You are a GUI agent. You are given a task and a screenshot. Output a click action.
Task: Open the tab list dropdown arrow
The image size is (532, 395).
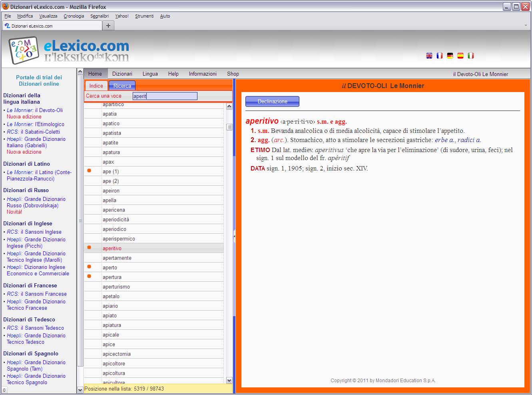[526, 25]
